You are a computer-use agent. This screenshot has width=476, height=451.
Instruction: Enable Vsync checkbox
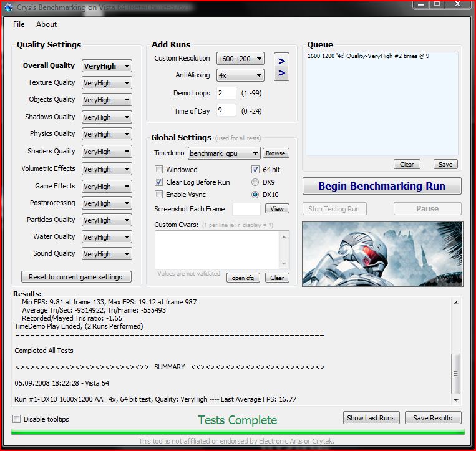click(x=158, y=194)
